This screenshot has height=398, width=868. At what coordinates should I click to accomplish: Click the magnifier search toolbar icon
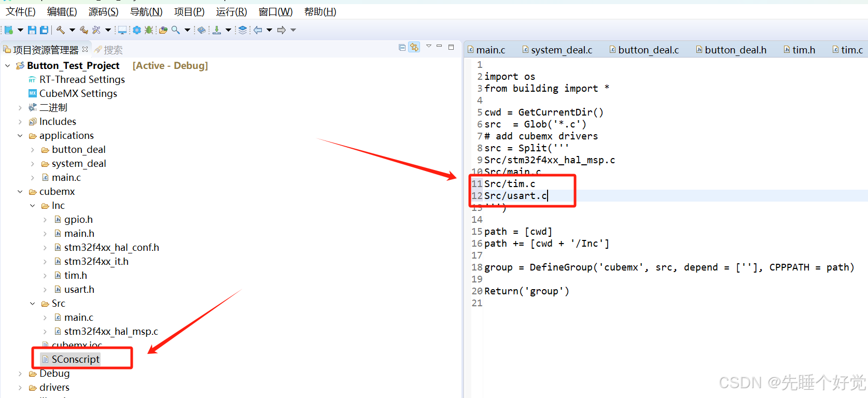coord(176,30)
